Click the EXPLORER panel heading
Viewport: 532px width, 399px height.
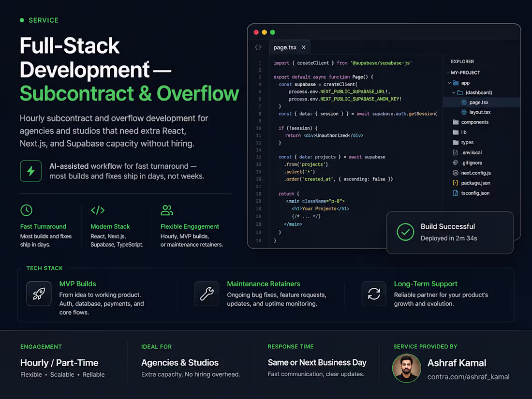click(462, 62)
